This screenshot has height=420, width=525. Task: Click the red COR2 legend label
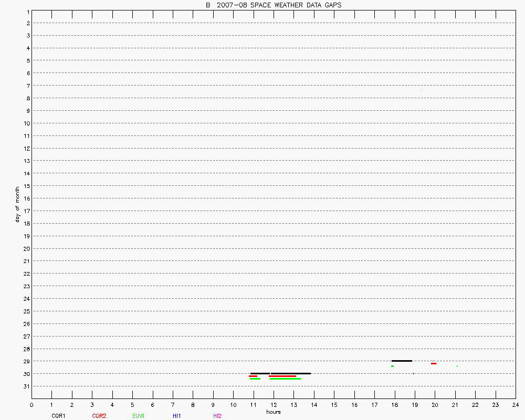99,416
